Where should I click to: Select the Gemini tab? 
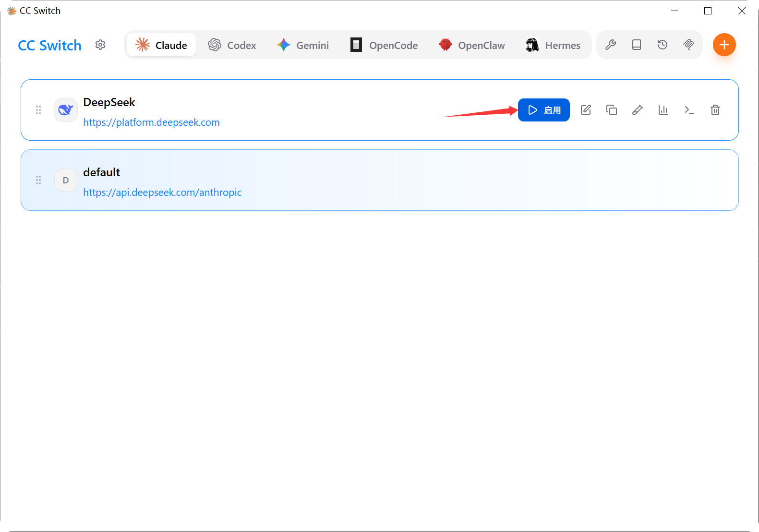(x=303, y=45)
